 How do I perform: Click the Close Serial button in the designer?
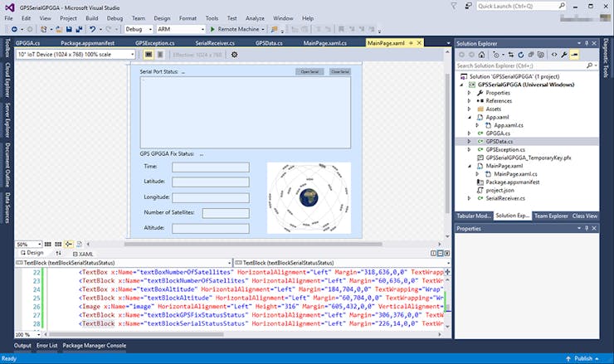click(340, 71)
